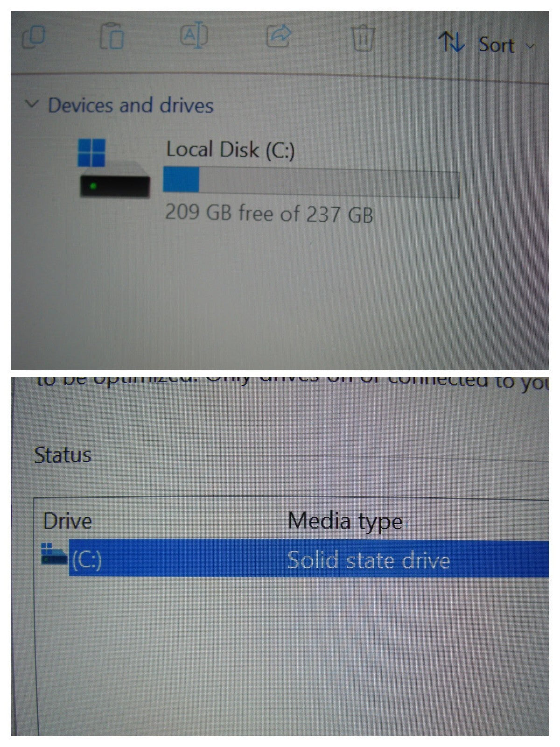Select the Rename icon in toolbar

point(194,35)
